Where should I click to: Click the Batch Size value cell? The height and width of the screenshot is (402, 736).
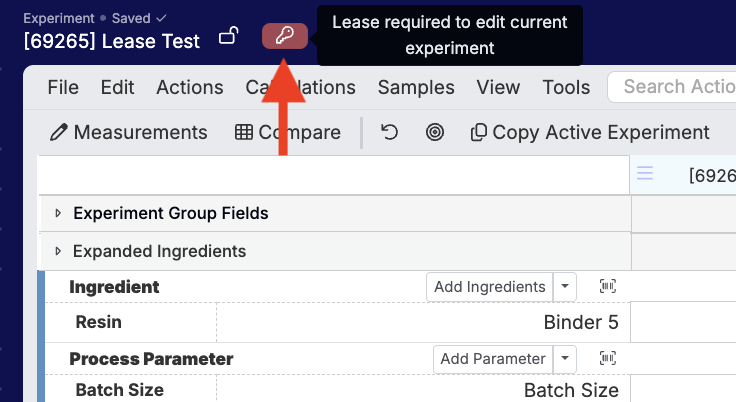click(571, 390)
